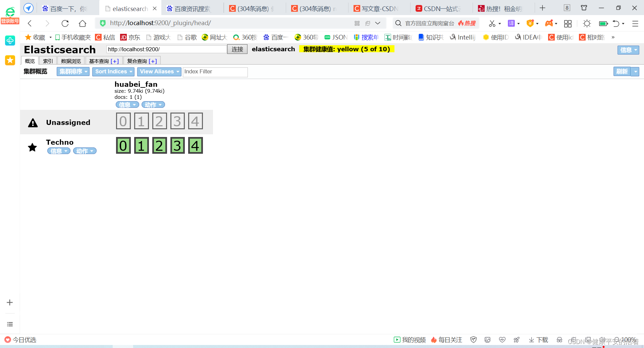Reload the page with refresh icon
This screenshot has height=348, width=644.
pyautogui.click(x=65, y=23)
